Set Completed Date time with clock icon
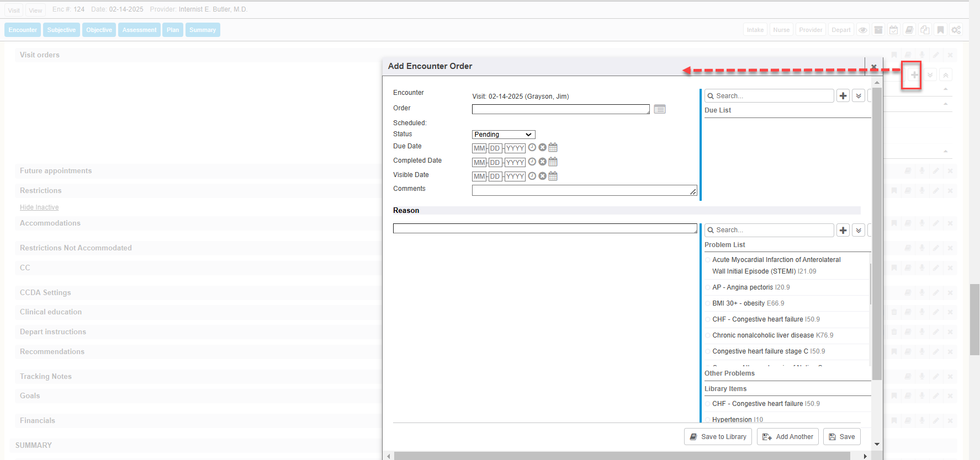This screenshot has width=980, height=460. click(532, 162)
